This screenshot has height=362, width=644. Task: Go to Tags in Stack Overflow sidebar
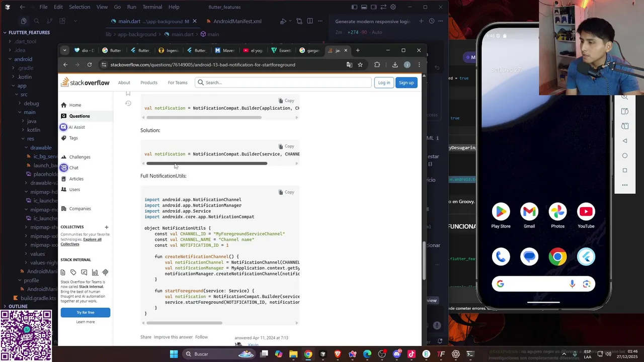coord(73,138)
